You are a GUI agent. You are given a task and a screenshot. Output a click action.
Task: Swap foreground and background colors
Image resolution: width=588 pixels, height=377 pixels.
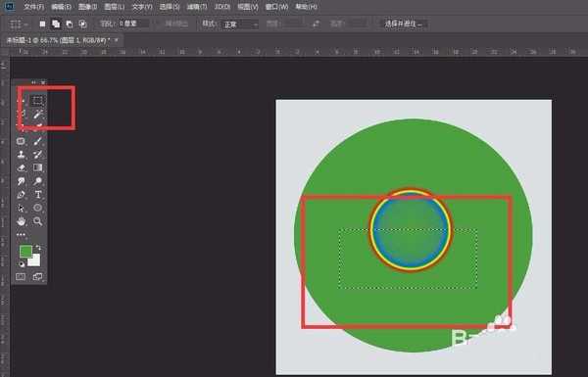coord(38,248)
